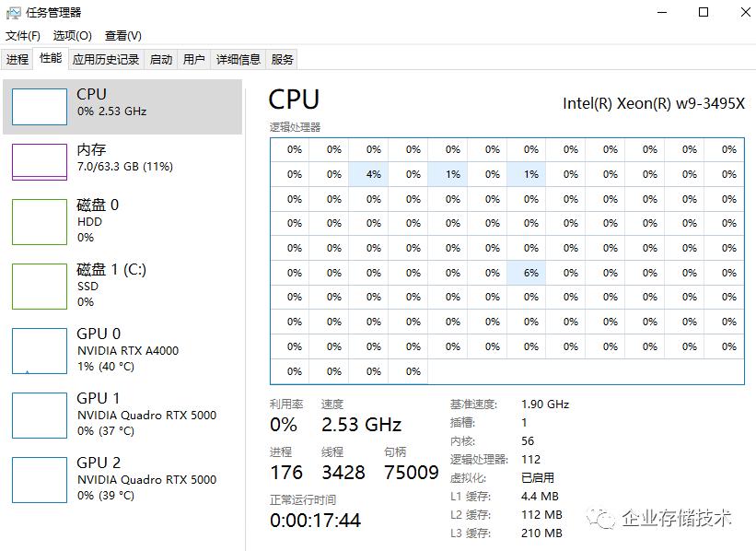
Task: Open the 文件(F) menu
Action: pyautogui.click(x=20, y=35)
